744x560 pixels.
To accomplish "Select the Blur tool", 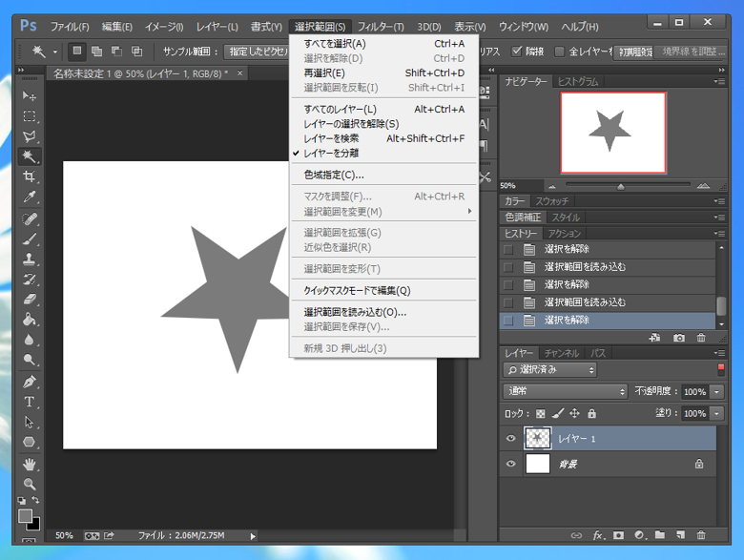I will 29,340.
